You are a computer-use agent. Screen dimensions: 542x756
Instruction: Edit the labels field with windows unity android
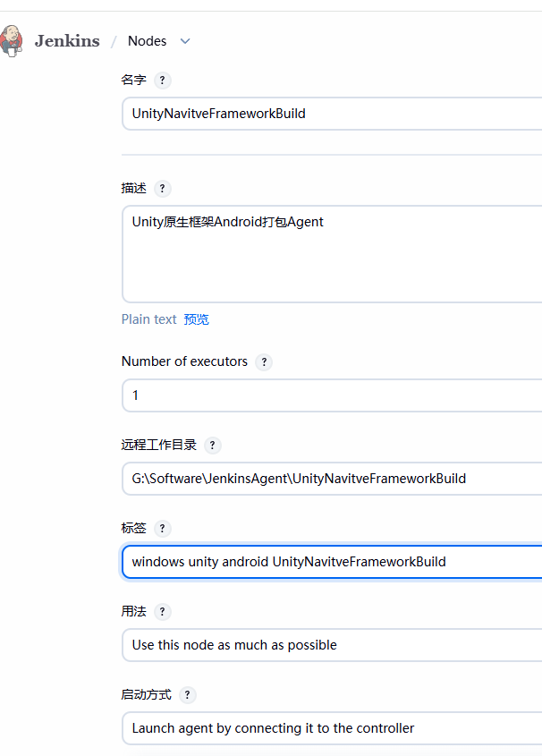(x=332, y=562)
